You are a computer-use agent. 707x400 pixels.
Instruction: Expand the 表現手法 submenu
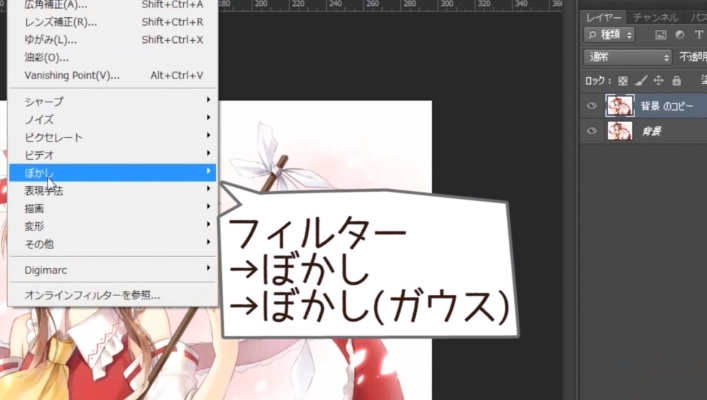pos(113,191)
